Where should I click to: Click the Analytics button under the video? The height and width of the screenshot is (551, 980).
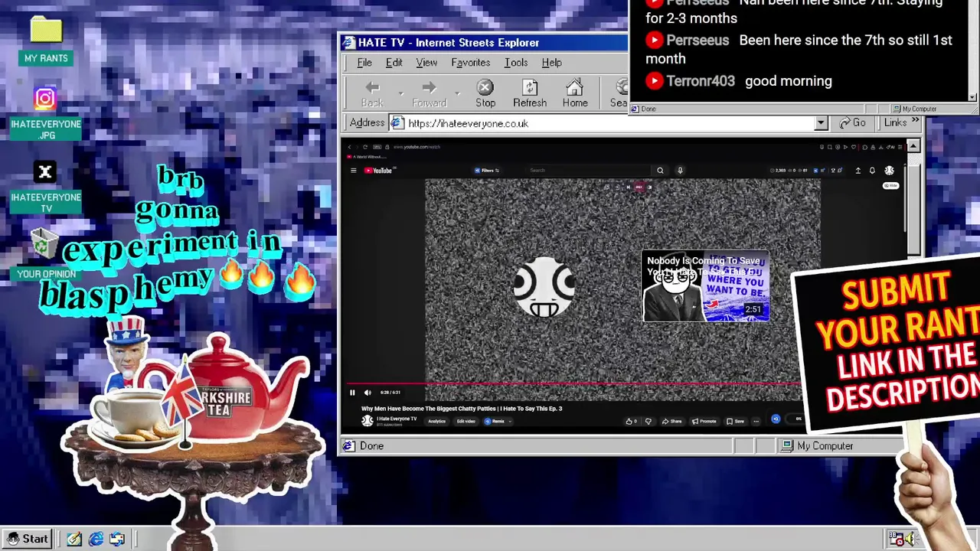pos(436,421)
